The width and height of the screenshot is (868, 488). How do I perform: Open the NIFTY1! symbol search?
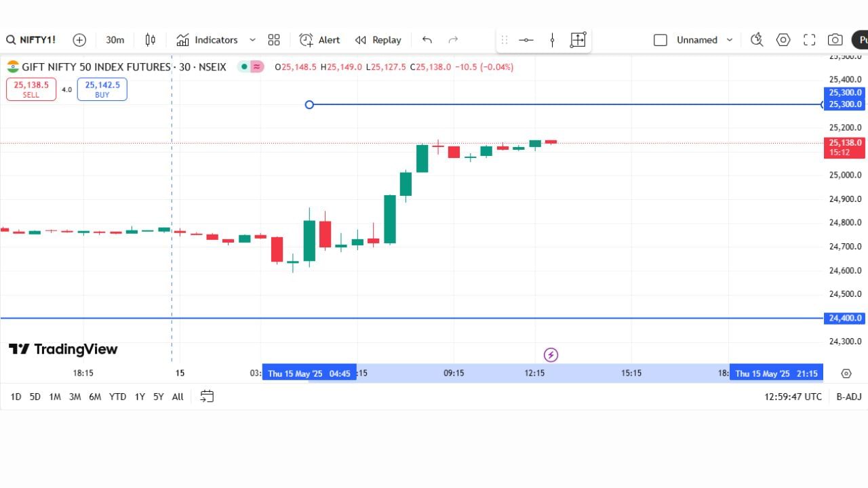click(31, 40)
